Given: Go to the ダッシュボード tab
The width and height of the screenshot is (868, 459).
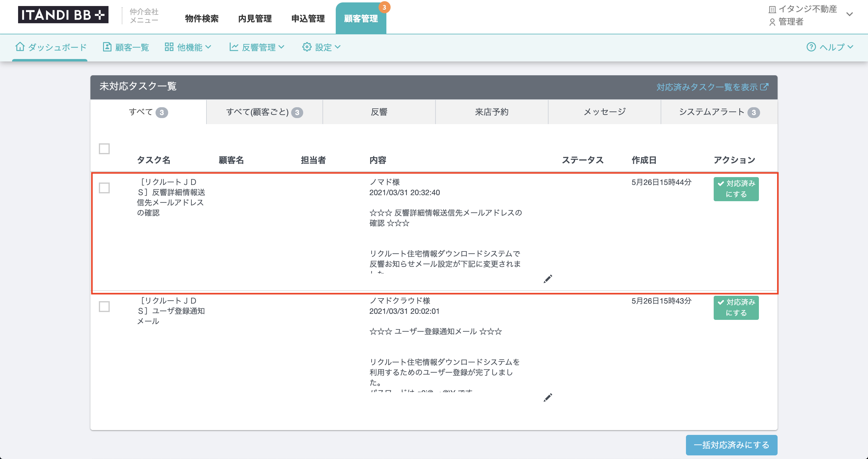Looking at the screenshot, I should click(x=51, y=47).
